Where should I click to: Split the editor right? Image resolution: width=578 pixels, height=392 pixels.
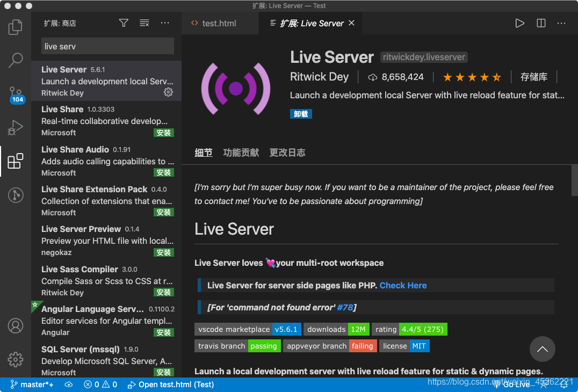541,23
